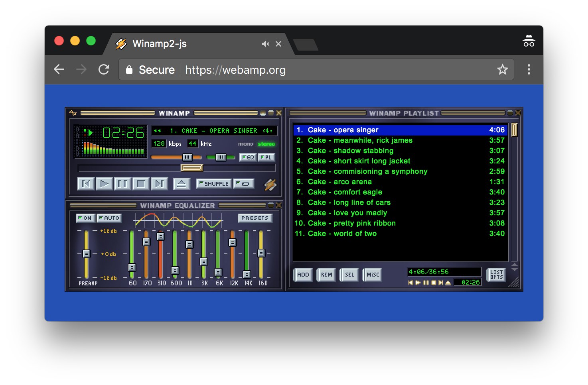Open the Winamp lightning bolt about icon
The width and height of the screenshot is (588, 385).
(270, 184)
